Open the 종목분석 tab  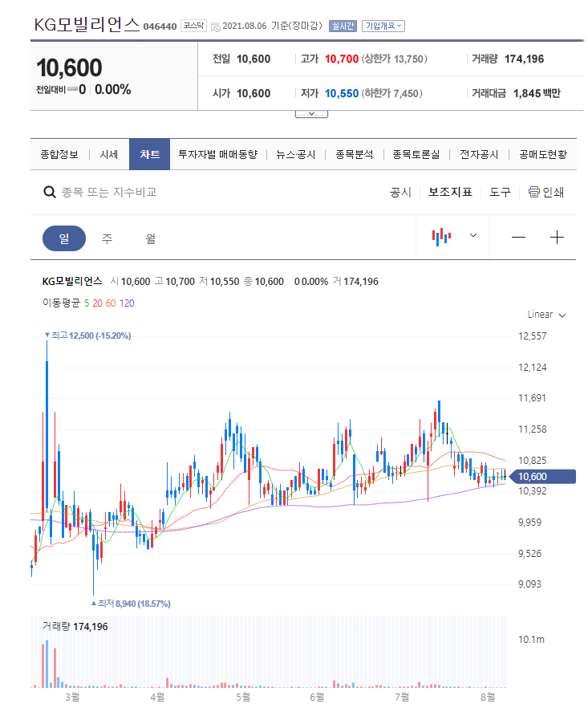[354, 154]
